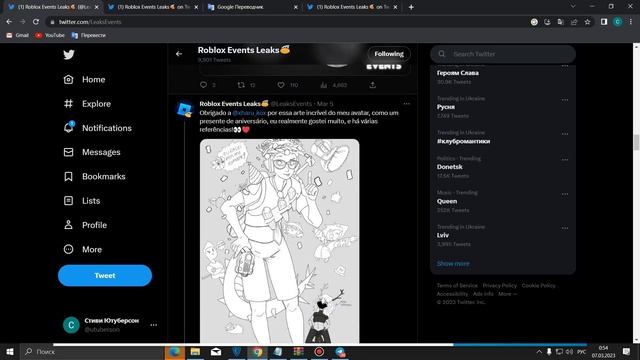Viewport: 640px width, 360px height.
Task: Open options dots for Queen trend
Action: (565, 194)
